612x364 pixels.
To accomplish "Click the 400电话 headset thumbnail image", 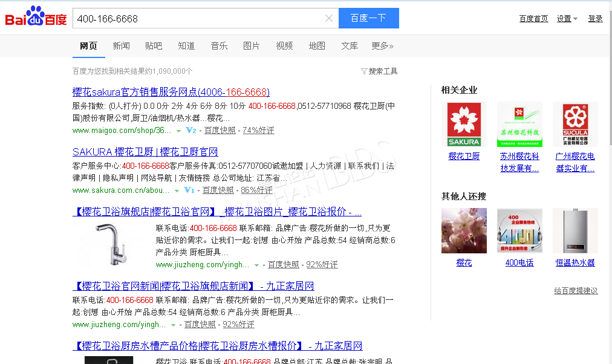I will (x=519, y=230).
